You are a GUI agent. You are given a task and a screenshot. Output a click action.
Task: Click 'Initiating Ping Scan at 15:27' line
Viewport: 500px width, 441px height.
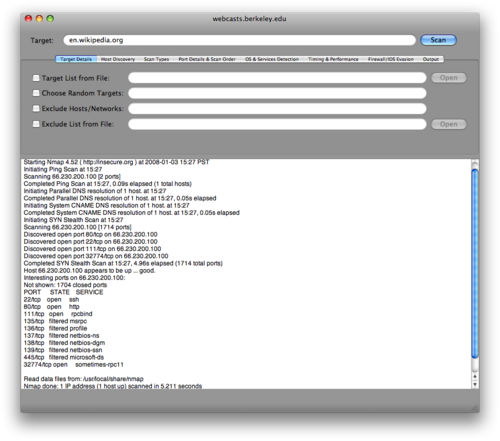(63, 169)
